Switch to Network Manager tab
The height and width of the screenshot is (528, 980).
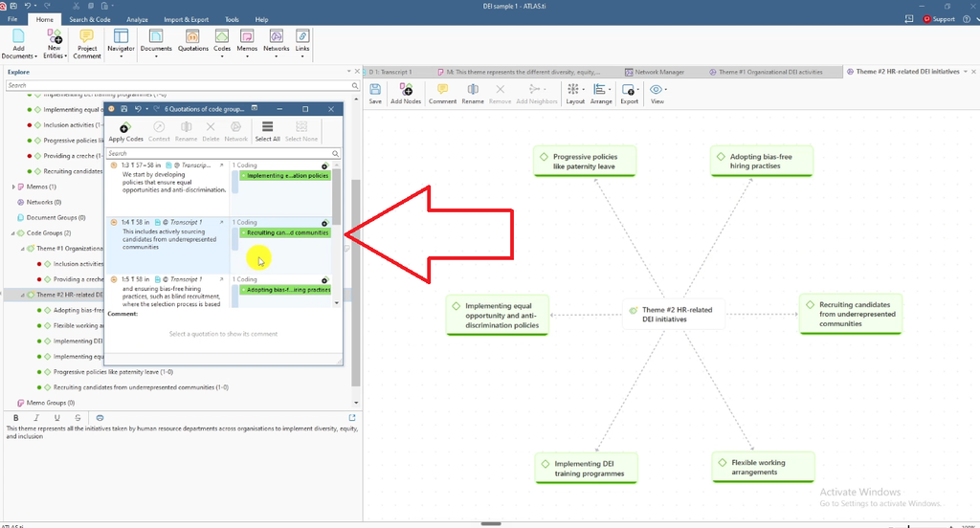(x=655, y=72)
